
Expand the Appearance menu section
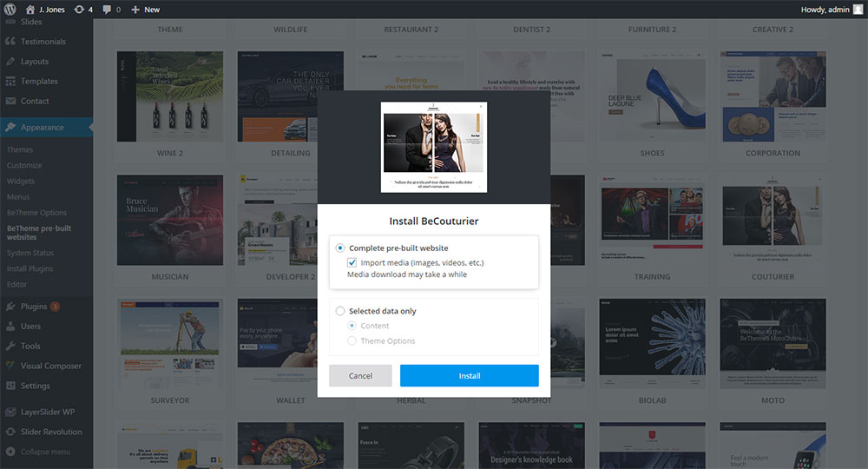[42, 127]
